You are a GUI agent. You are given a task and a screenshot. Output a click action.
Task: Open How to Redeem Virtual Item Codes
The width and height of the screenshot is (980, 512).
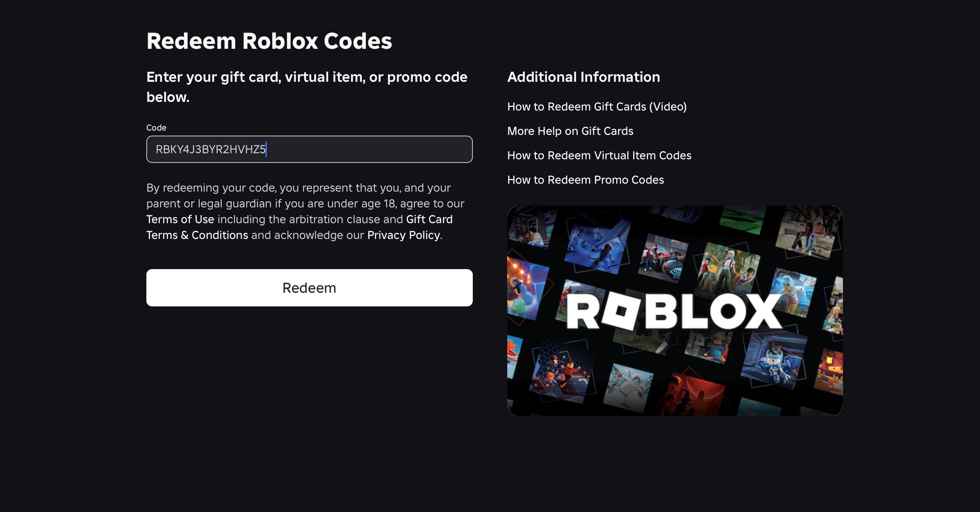click(x=599, y=156)
